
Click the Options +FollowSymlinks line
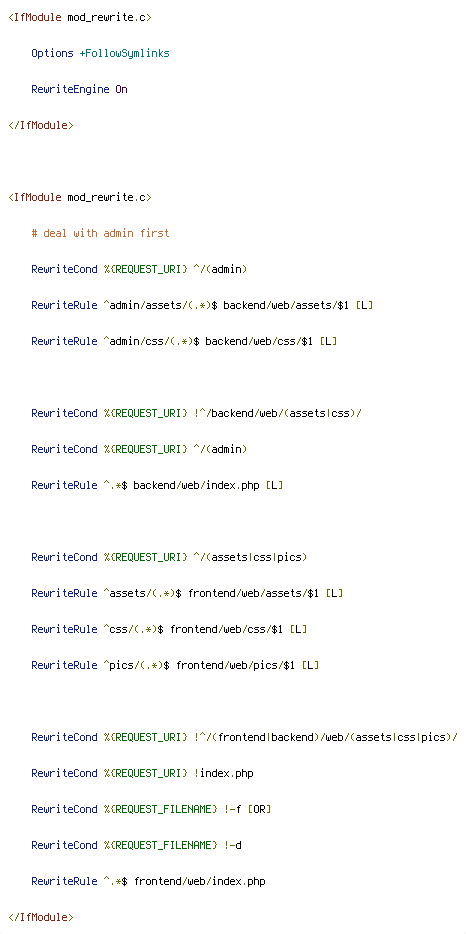[100, 53]
